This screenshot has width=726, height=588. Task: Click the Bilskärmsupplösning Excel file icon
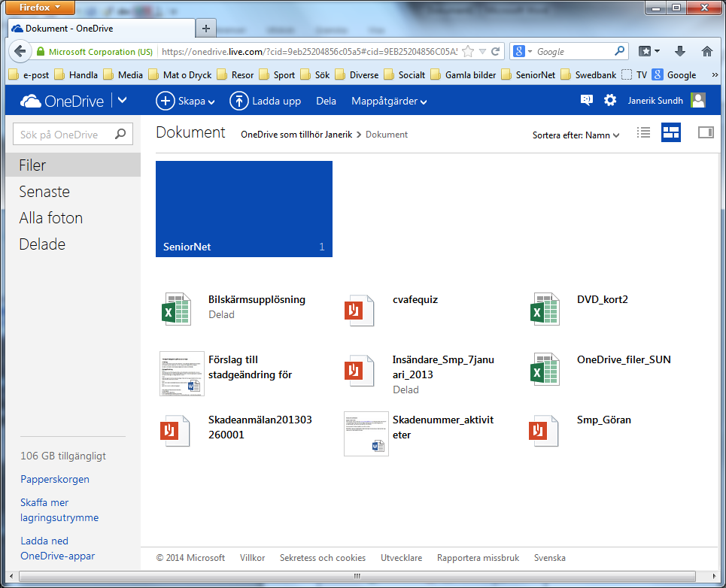pyautogui.click(x=176, y=309)
